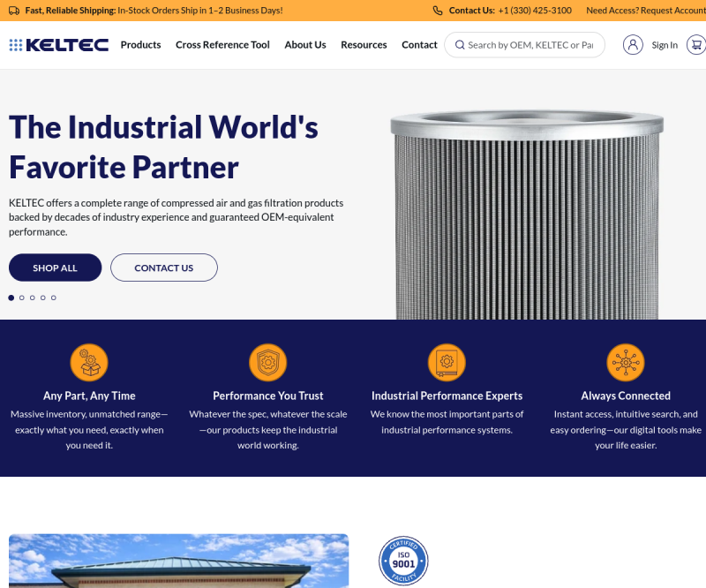Click the Any Part, Any Time box icon
Screen dimensions: 706x588
[x=89, y=363]
